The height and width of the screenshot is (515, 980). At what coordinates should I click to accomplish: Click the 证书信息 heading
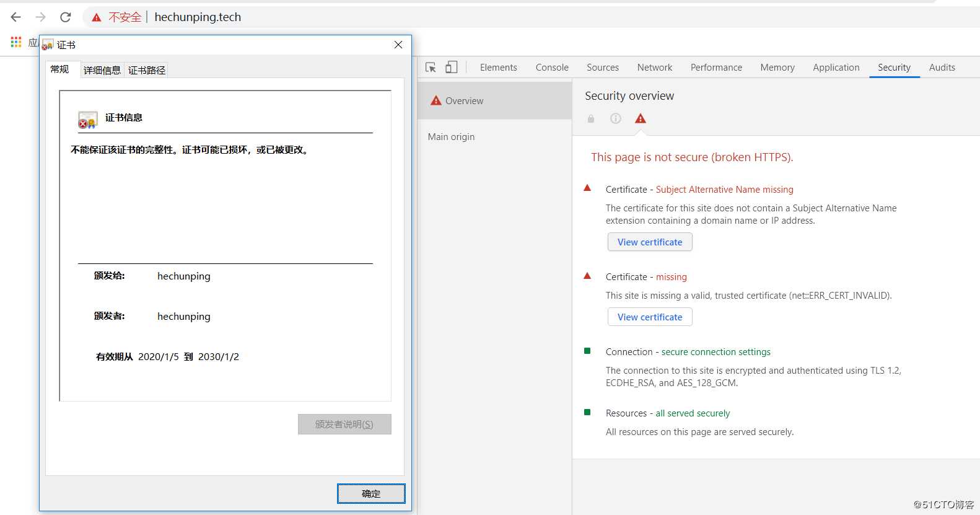pyautogui.click(x=123, y=117)
